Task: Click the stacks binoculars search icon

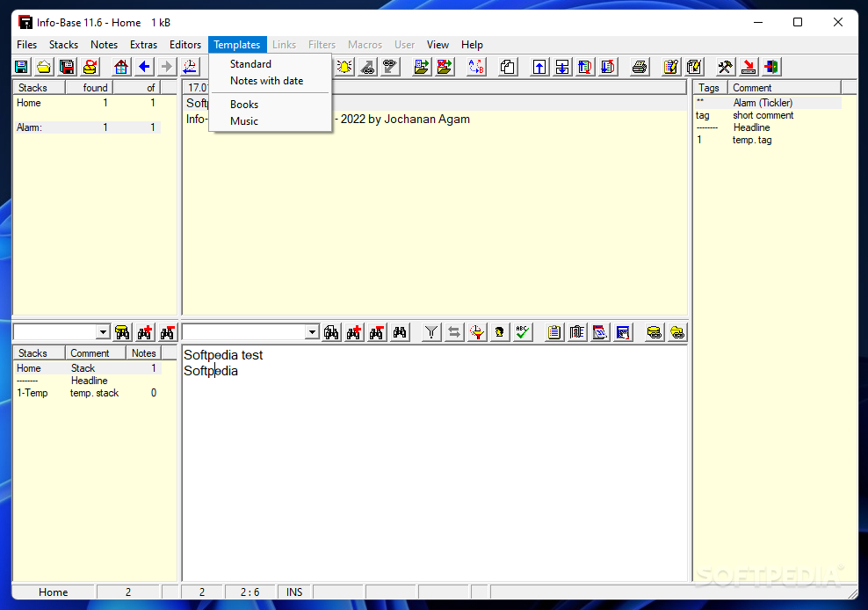Action: pos(122,332)
